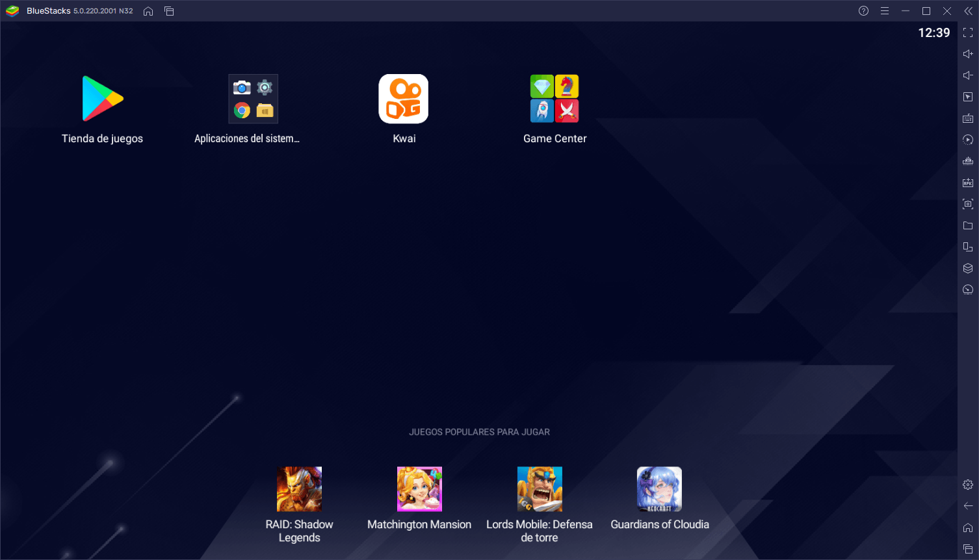
Task: Click the Install APK icon
Action: pos(968,183)
